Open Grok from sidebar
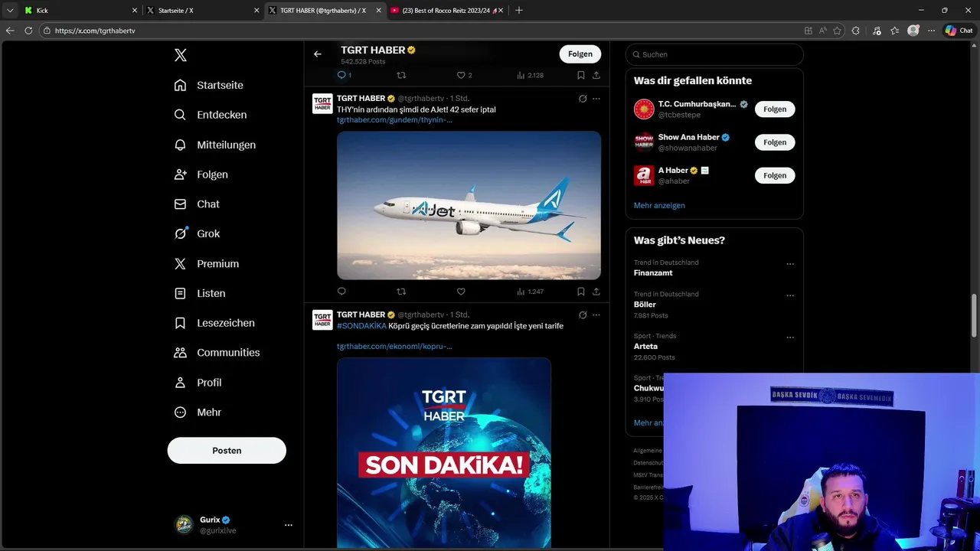The height and width of the screenshot is (551, 980). coord(196,233)
